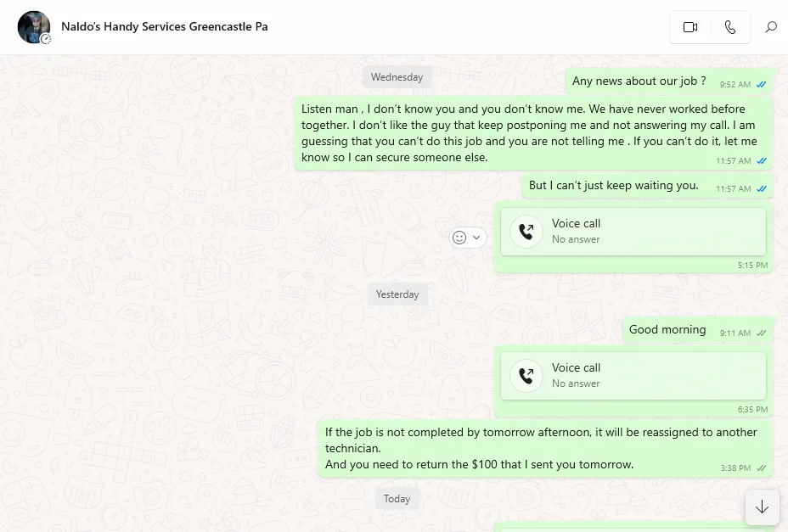
Task: Open the in-chat search magnifier
Action: coord(770,26)
